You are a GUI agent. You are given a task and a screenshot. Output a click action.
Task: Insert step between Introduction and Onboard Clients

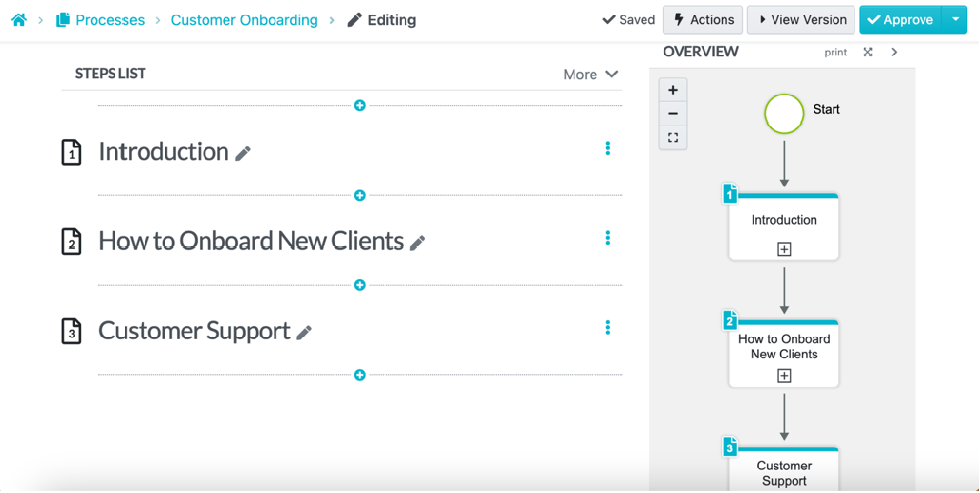coord(360,195)
